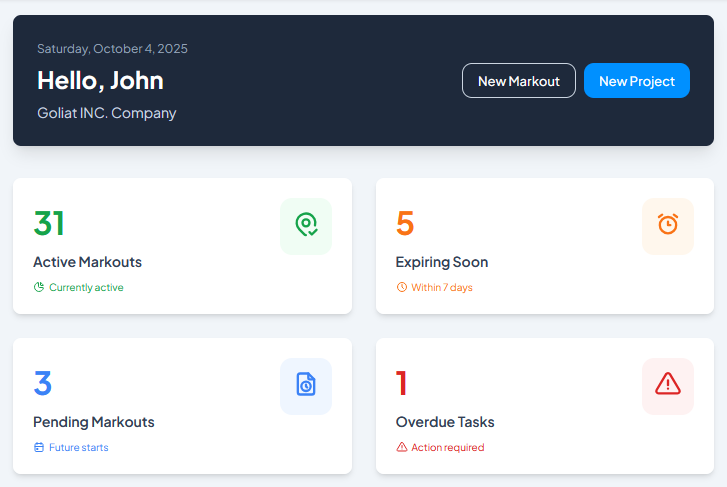Click the number 31 active markouts count
The width and height of the screenshot is (727, 487).
pyautogui.click(x=49, y=224)
